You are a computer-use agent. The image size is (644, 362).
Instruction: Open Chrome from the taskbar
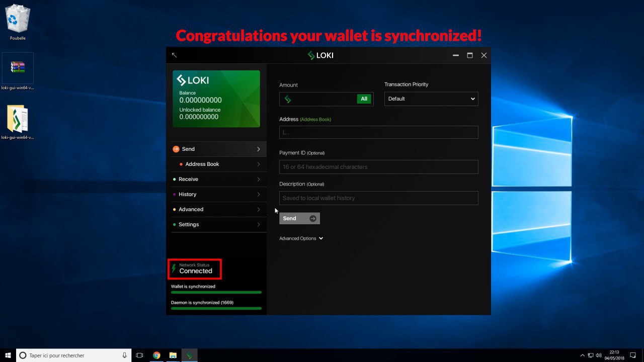tap(156, 355)
